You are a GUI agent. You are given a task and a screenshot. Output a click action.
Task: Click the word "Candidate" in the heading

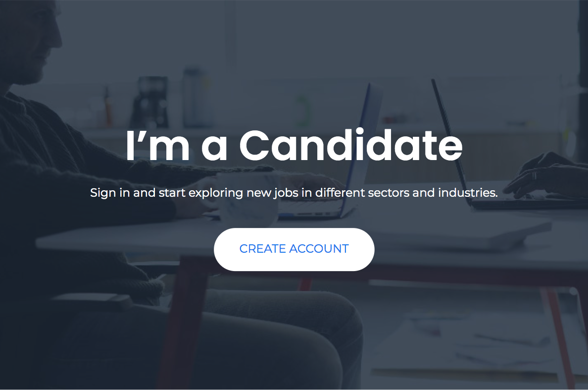click(x=350, y=145)
